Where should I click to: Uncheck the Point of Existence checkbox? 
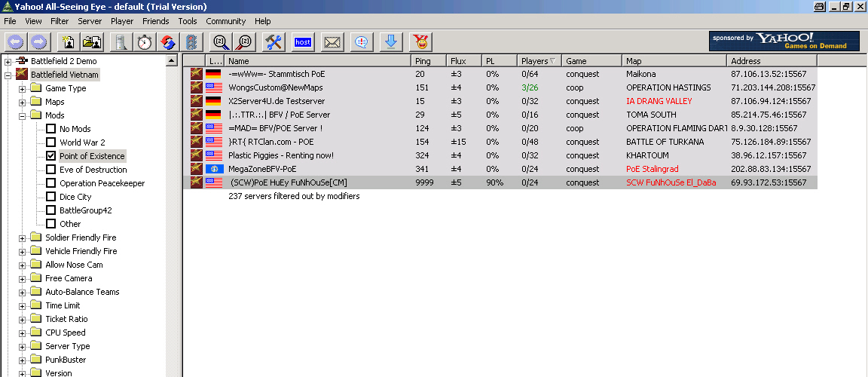coord(51,156)
